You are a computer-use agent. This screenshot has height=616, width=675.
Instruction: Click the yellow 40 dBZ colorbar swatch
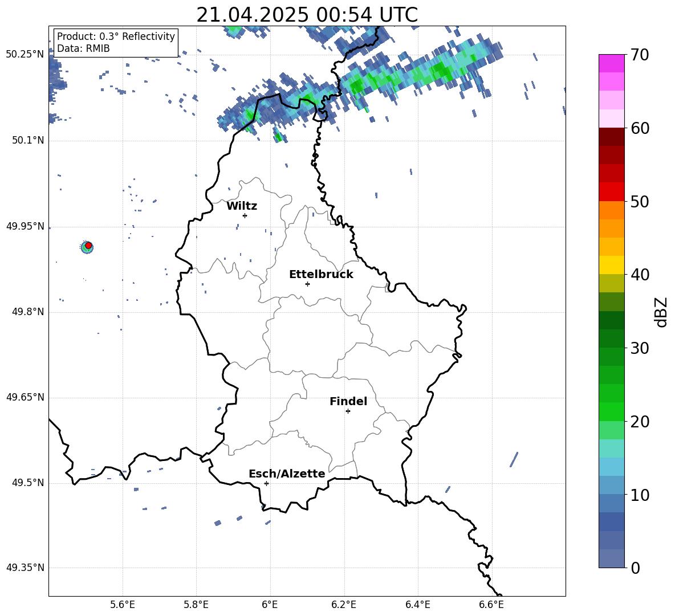(x=611, y=265)
